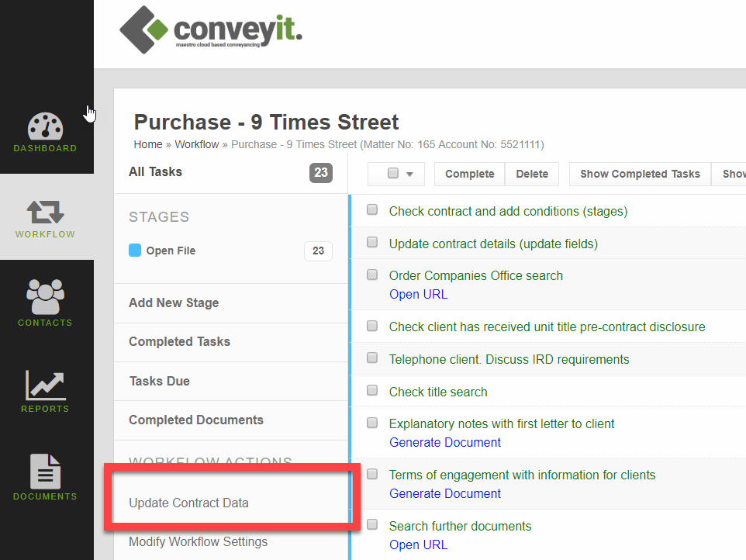Open Update Contract Data action
Viewport: 746px width, 560px height.
pyautogui.click(x=188, y=503)
